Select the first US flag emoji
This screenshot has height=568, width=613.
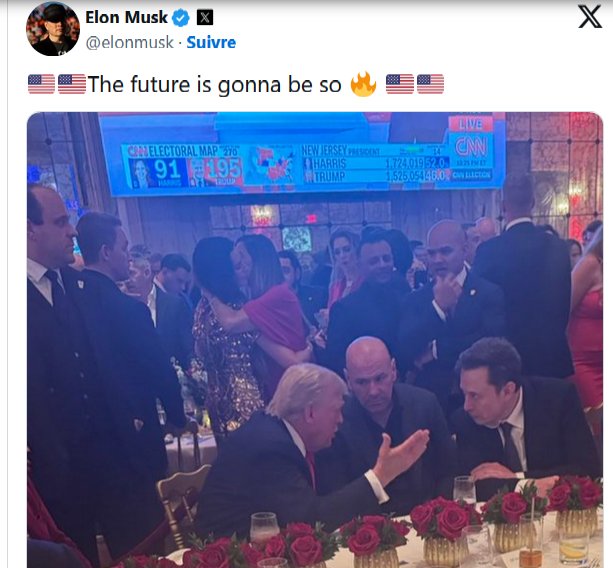tap(41, 84)
